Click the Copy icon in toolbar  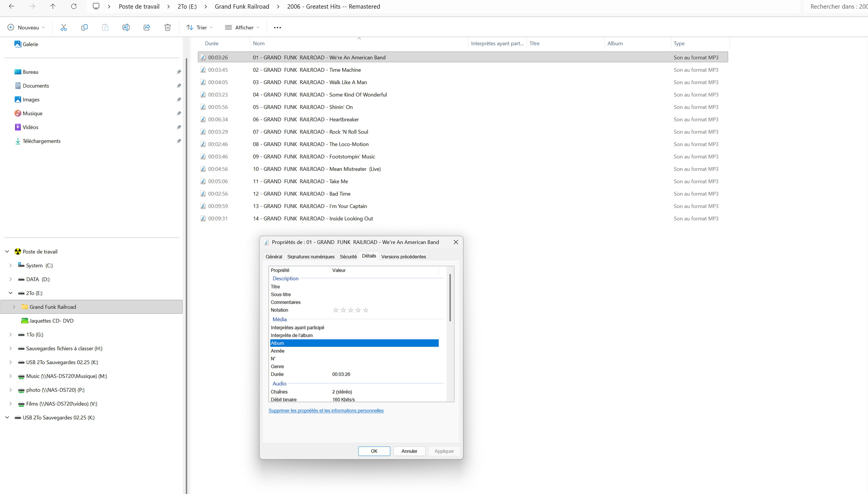pos(84,27)
